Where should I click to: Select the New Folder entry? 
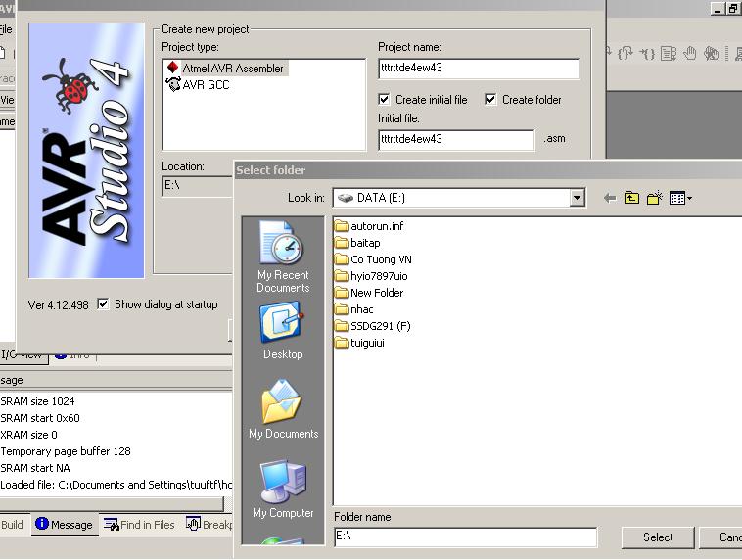(369, 293)
